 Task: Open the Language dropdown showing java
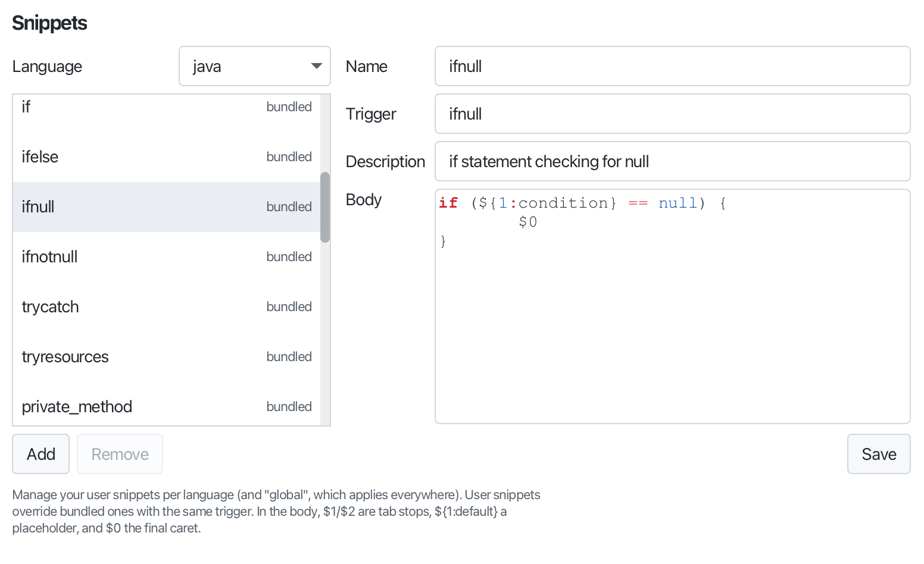(x=255, y=66)
